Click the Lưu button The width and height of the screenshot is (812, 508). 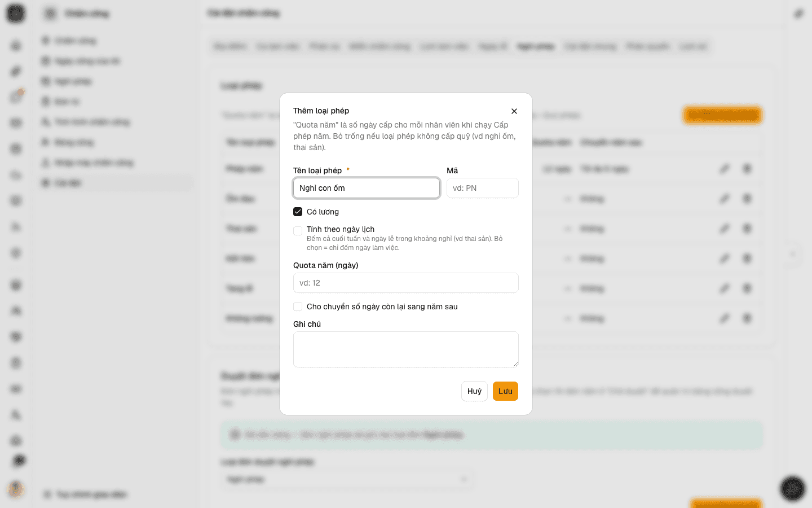[x=505, y=391]
